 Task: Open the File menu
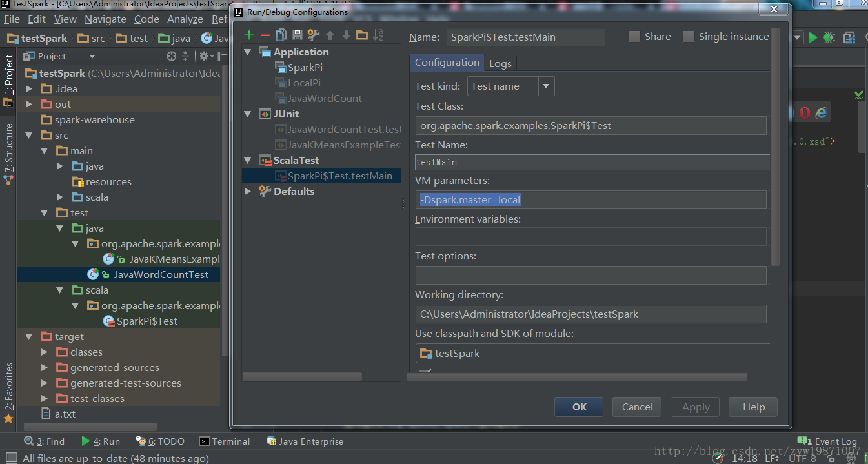(x=12, y=19)
